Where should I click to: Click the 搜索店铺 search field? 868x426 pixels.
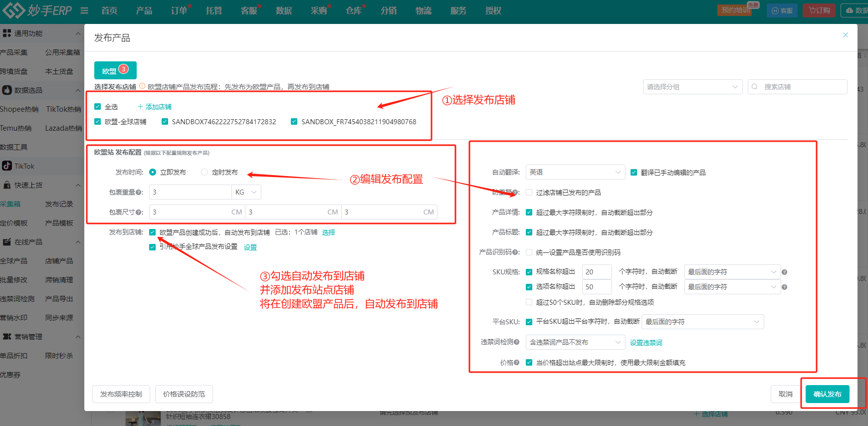tap(798, 87)
